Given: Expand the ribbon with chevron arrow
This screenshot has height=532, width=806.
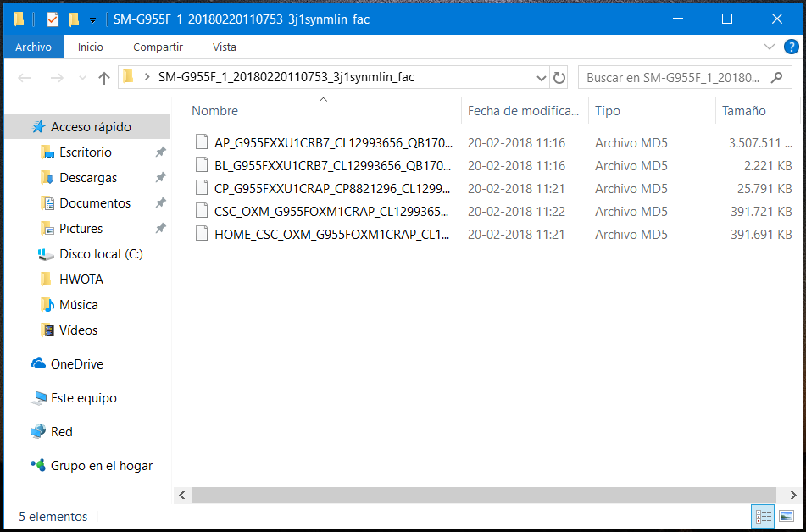Looking at the screenshot, I should tap(769, 47).
